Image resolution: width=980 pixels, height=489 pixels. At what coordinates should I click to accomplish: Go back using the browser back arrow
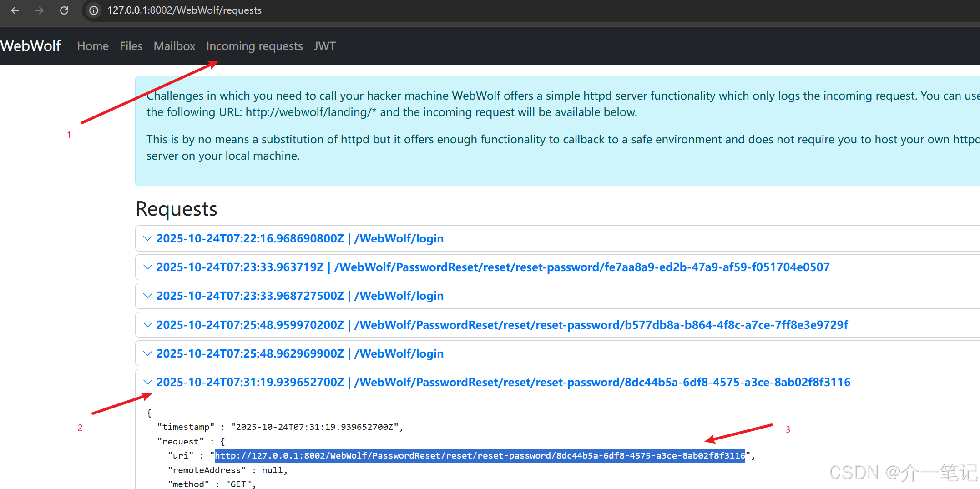click(x=15, y=10)
